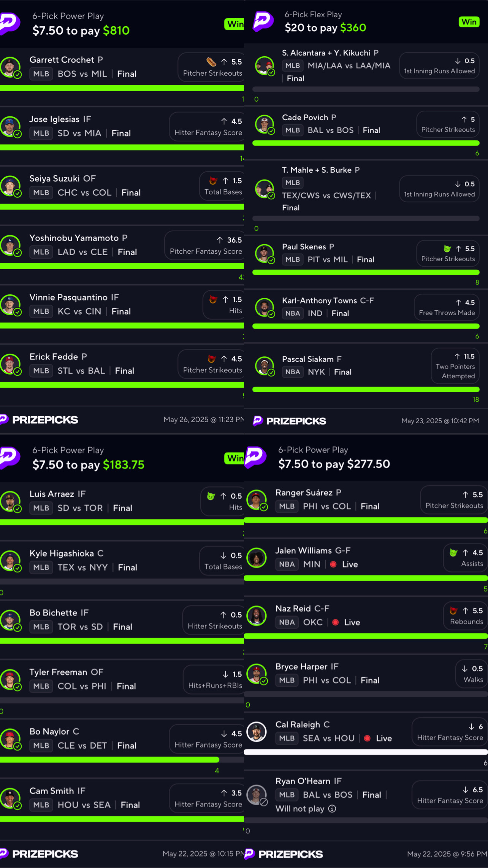Click the PRIZEPICKS footer logo dated May 23

point(290,421)
